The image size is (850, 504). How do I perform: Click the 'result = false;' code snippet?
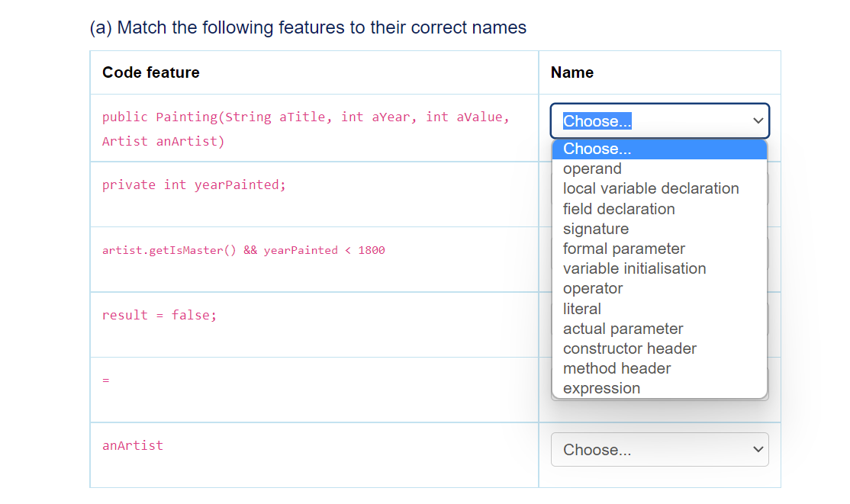pos(159,315)
